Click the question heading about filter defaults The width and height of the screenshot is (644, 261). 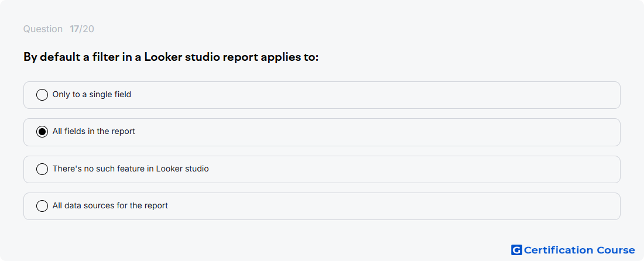coord(171,57)
